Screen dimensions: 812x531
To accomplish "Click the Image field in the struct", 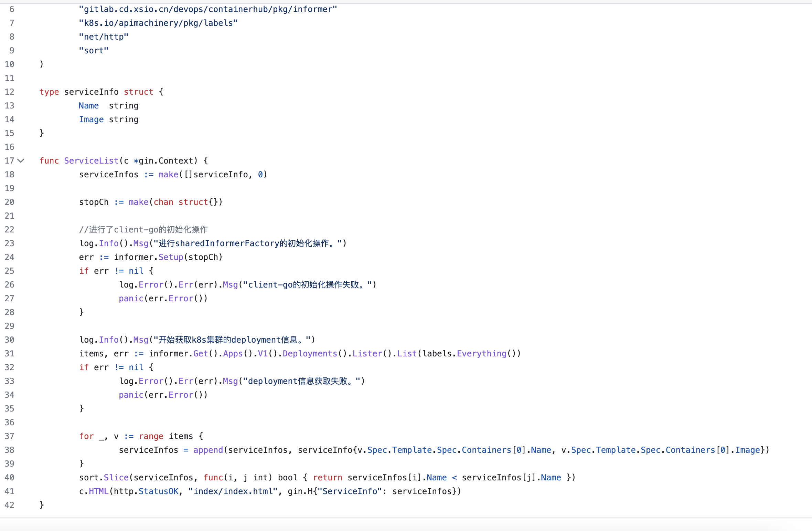I will pos(91,119).
